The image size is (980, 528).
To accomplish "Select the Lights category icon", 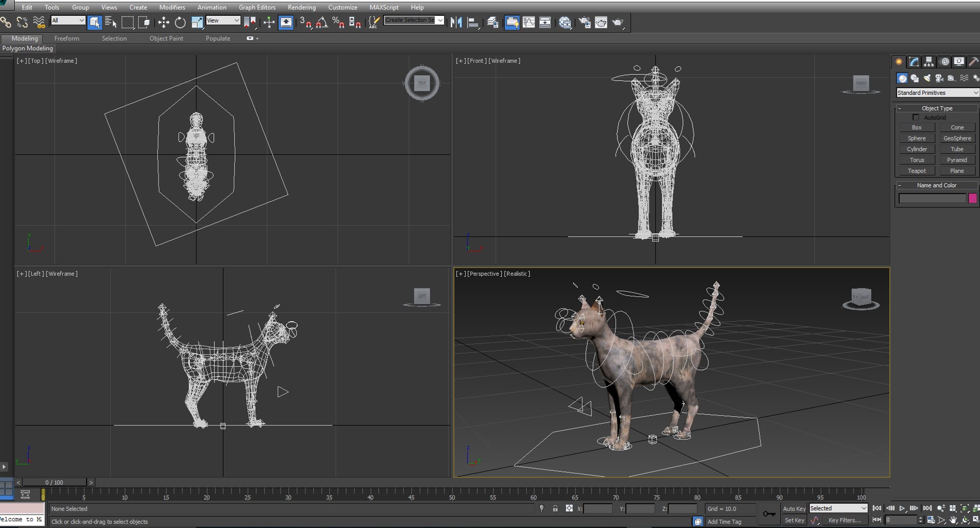I will pyautogui.click(x=927, y=78).
